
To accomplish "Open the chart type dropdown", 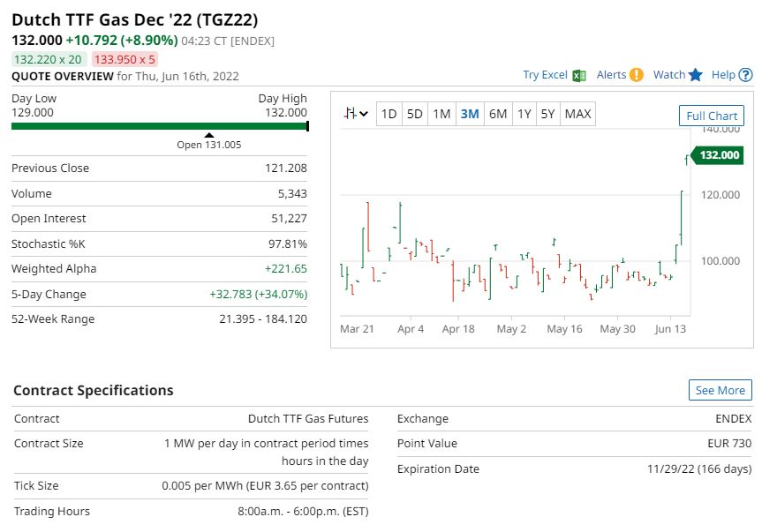I will [357, 114].
